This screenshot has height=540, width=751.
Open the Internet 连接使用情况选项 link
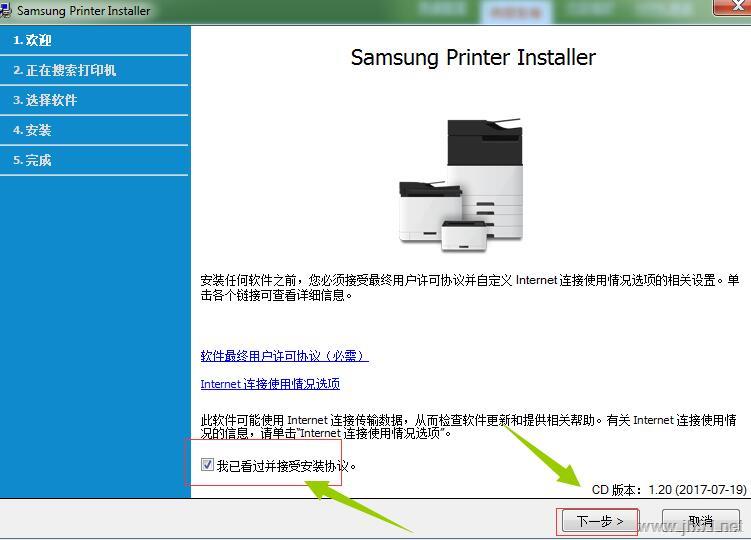tap(270, 384)
